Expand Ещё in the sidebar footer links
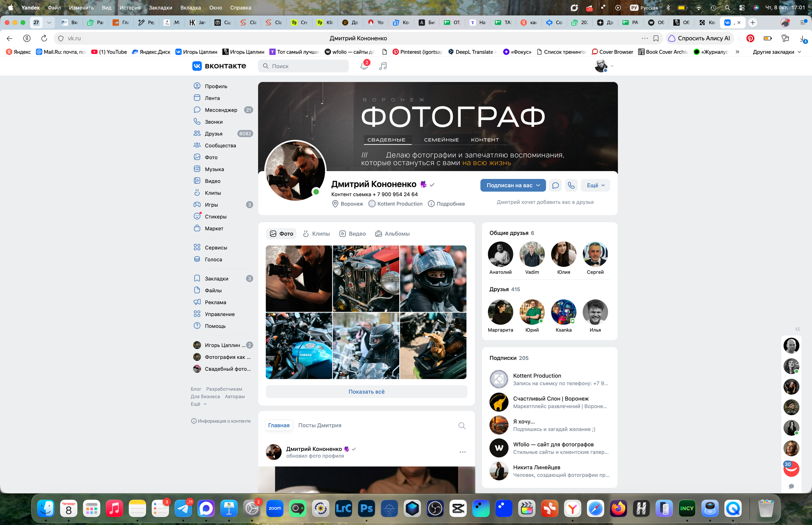 click(x=198, y=404)
